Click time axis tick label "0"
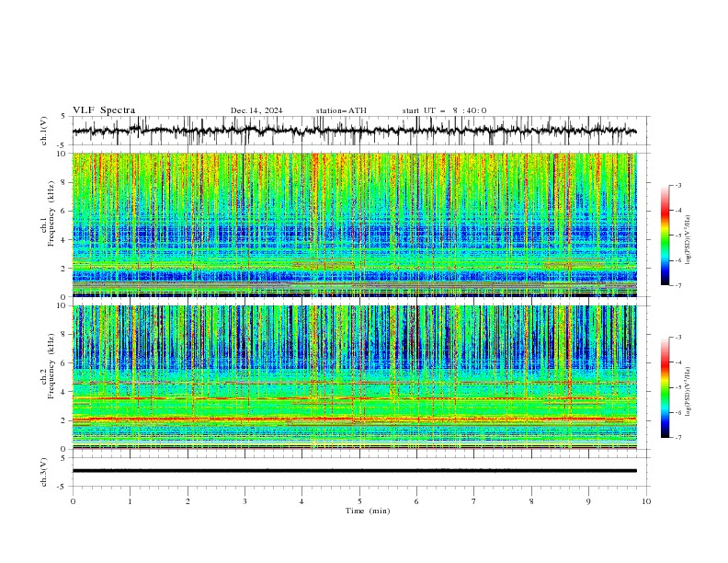This screenshot has height=563, width=728. pyautogui.click(x=73, y=501)
